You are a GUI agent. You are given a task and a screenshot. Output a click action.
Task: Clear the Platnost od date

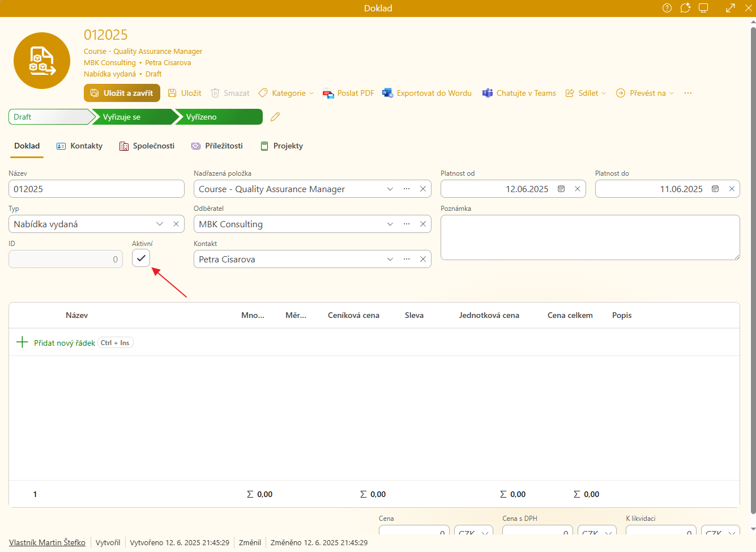[578, 189]
